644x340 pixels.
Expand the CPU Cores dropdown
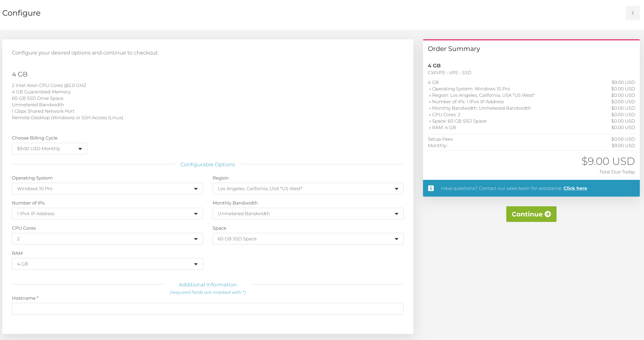(107, 239)
